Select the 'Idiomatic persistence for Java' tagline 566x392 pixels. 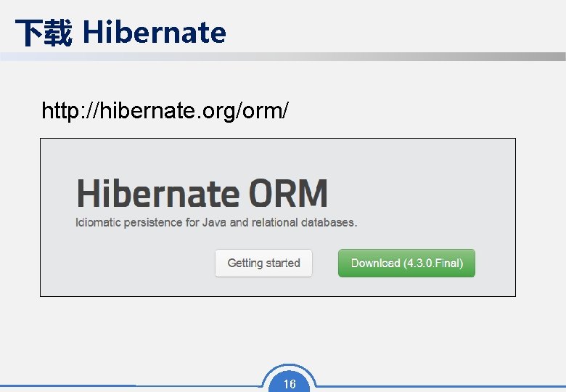pos(216,222)
